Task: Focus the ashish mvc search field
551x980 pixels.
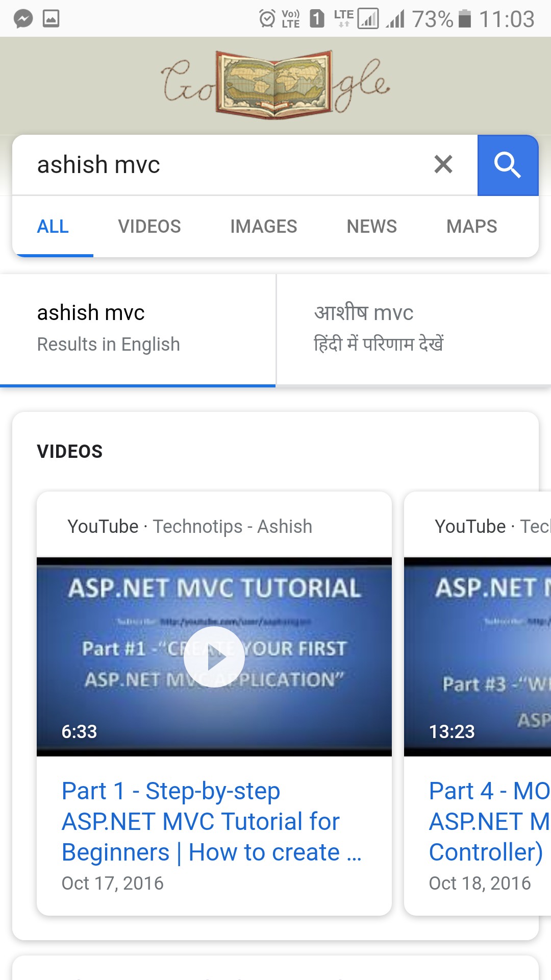Action: pos(224,165)
